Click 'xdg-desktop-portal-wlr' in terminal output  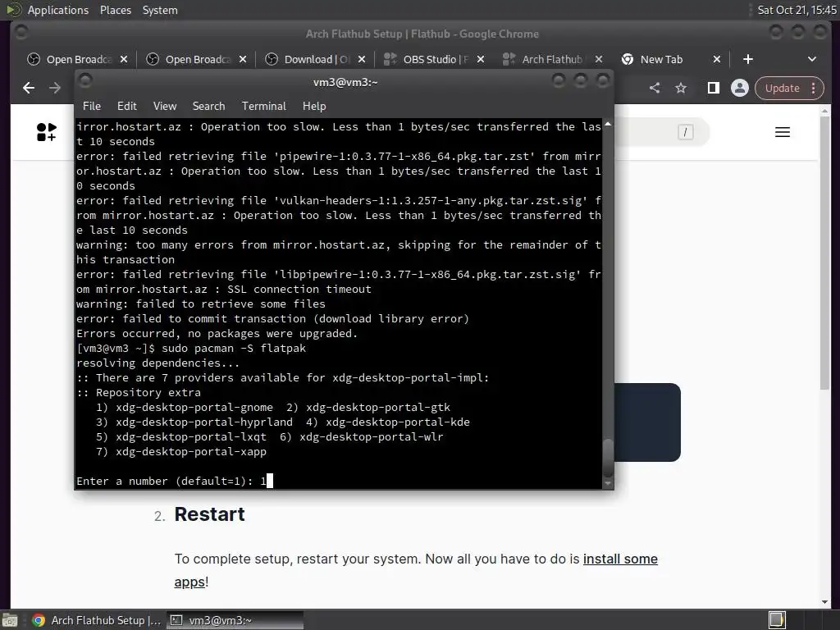pyautogui.click(x=372, y=436)
